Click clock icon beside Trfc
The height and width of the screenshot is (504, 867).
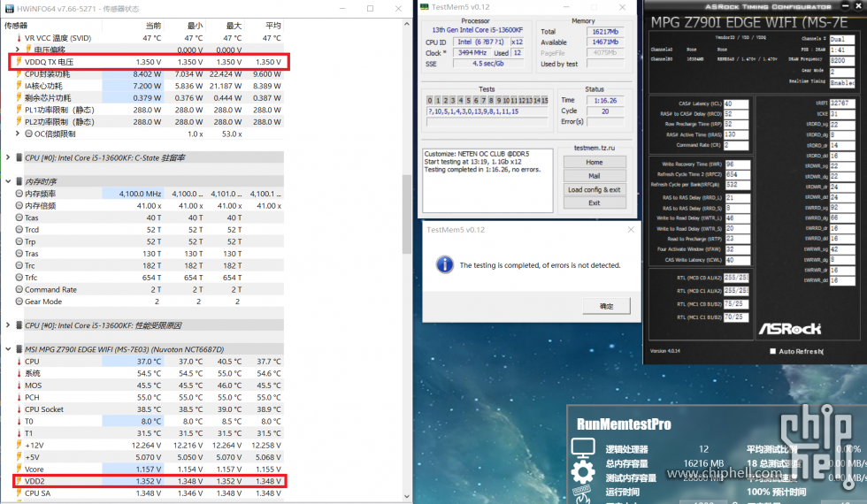(19, 278)
